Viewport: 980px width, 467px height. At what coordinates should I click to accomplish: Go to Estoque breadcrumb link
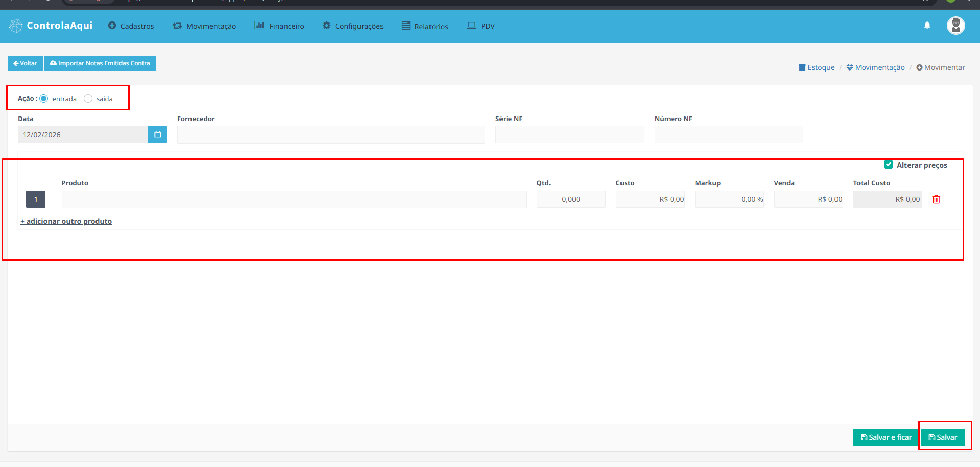point(817,67)
